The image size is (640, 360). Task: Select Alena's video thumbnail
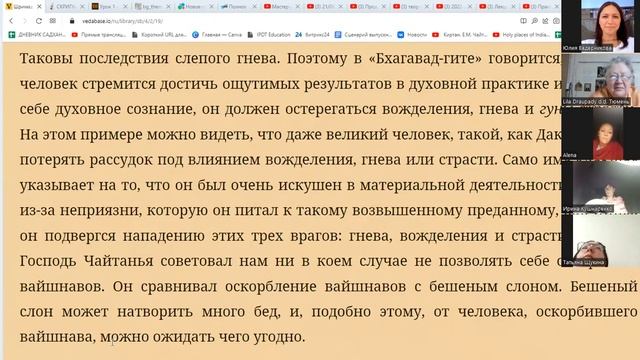pos(601,133)
